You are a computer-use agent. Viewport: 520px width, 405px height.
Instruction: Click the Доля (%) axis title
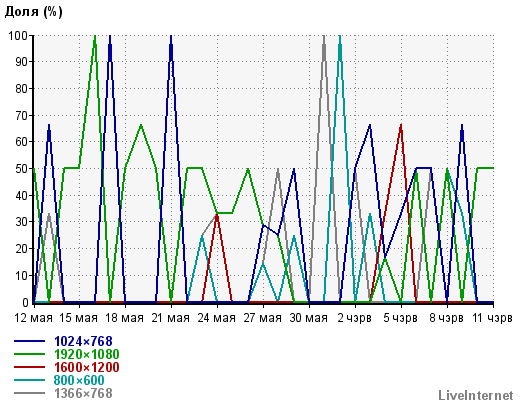[x=33, y=12]
